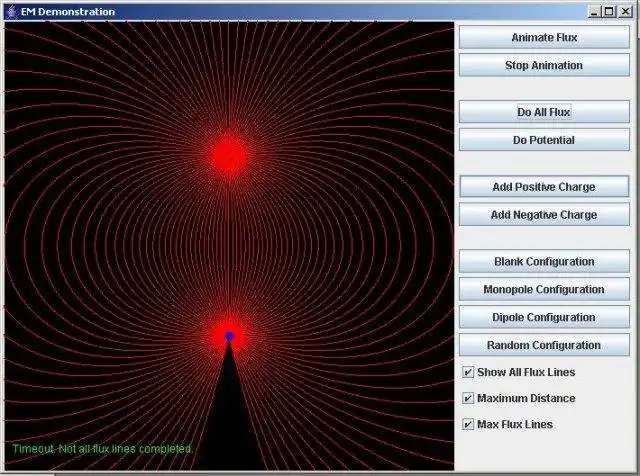Screen dimensions: 640x476
Task: Switch to Dipole Configuration
Action: pyautogui.click(x=544, y=317)
